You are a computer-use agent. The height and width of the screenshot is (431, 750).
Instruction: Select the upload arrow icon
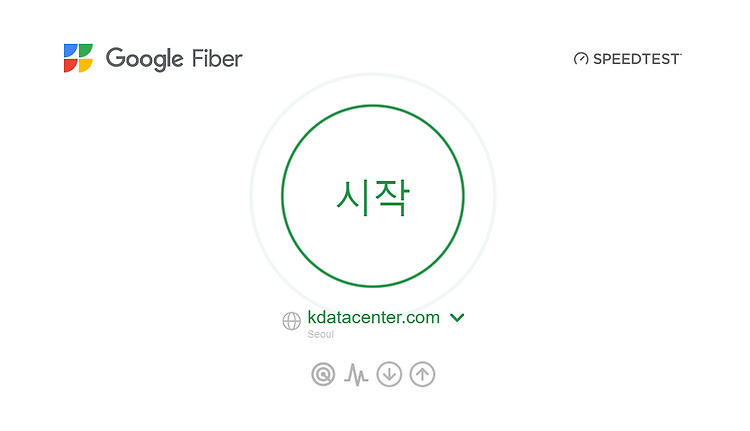[422, 374]
